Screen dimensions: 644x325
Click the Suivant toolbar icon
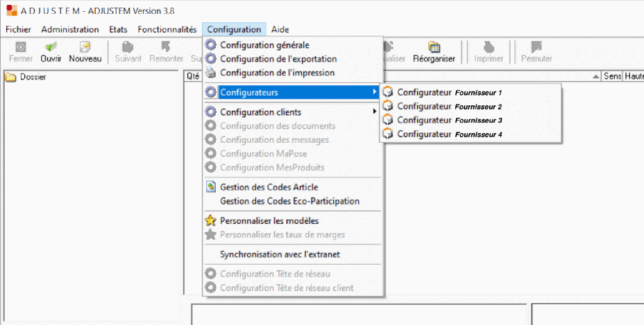[128, 47]
